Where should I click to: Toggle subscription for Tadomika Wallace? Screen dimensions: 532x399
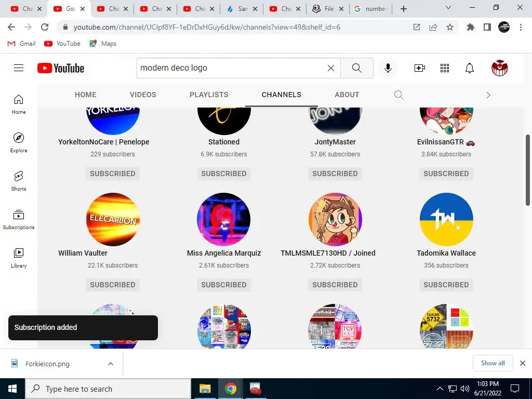pos(446,285)
